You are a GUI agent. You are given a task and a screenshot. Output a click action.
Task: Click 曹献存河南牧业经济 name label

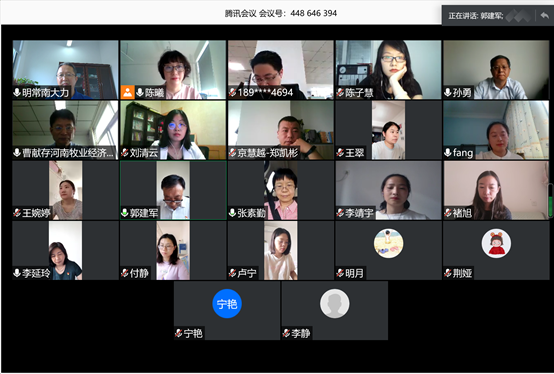(67, 153)
